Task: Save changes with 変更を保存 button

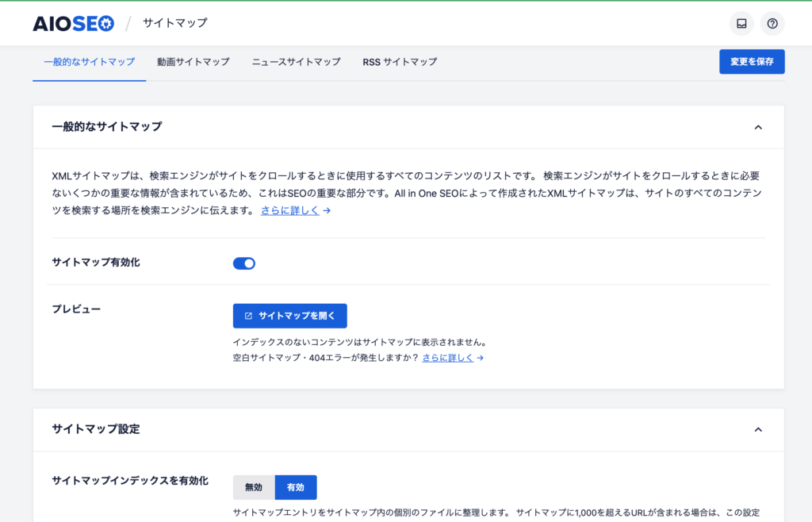Action: pos(752,62)
